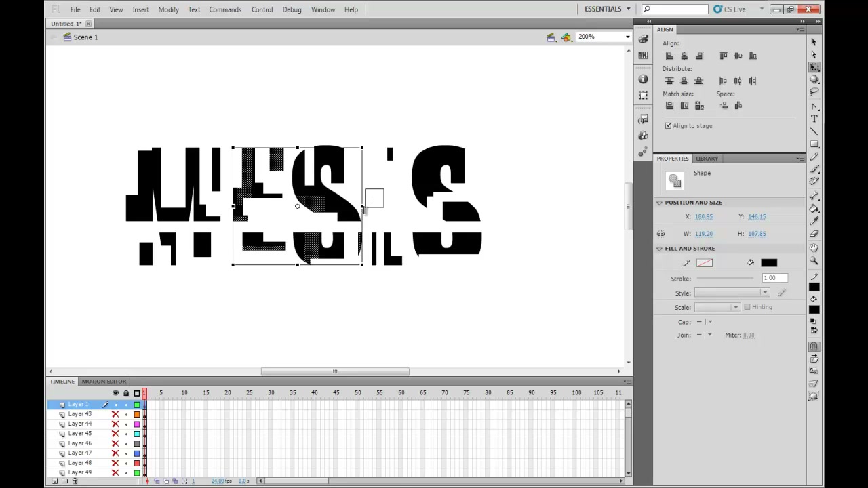This screenshot has width=868, height=488.
Task: Open the File menu
Action: (x=75, y=9)
